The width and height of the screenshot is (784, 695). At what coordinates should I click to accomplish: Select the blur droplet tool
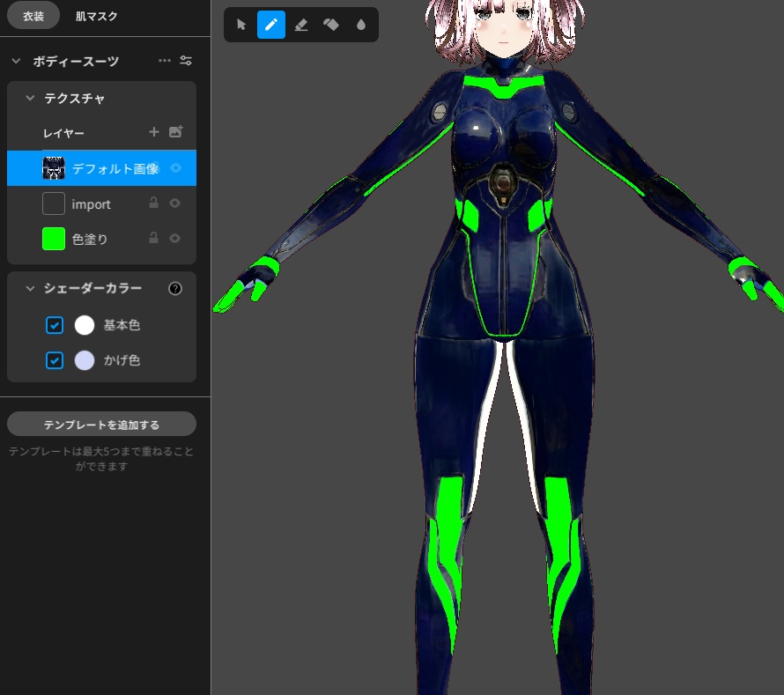click(x=361, y=25)
